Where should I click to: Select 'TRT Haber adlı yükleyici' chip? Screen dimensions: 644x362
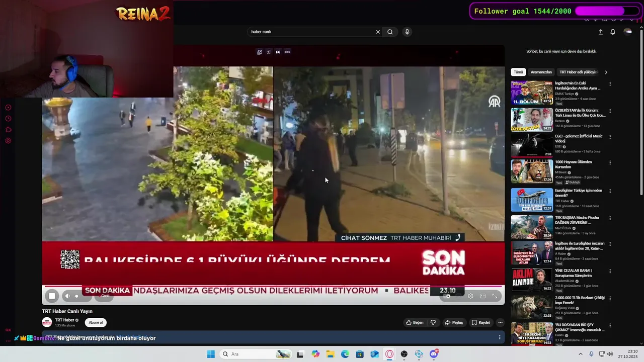tap(578, 72)
